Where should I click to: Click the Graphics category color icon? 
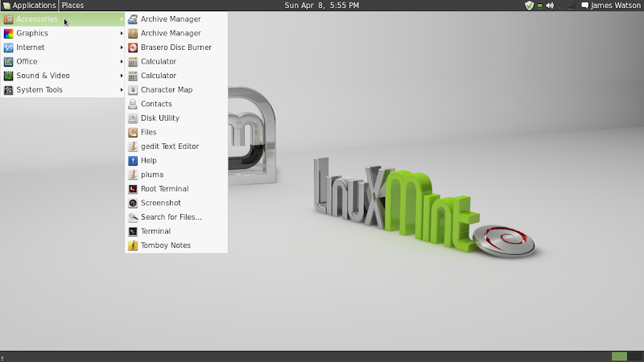pos(8,33)
